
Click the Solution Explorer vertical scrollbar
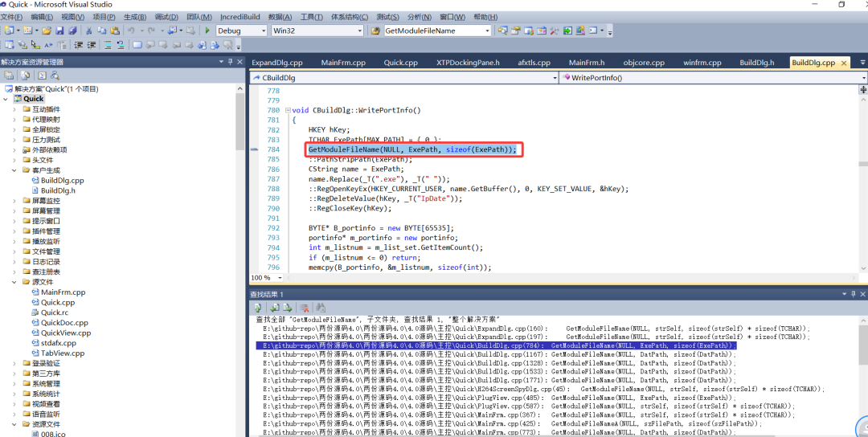pyautogui.click(x=240, y=120)
